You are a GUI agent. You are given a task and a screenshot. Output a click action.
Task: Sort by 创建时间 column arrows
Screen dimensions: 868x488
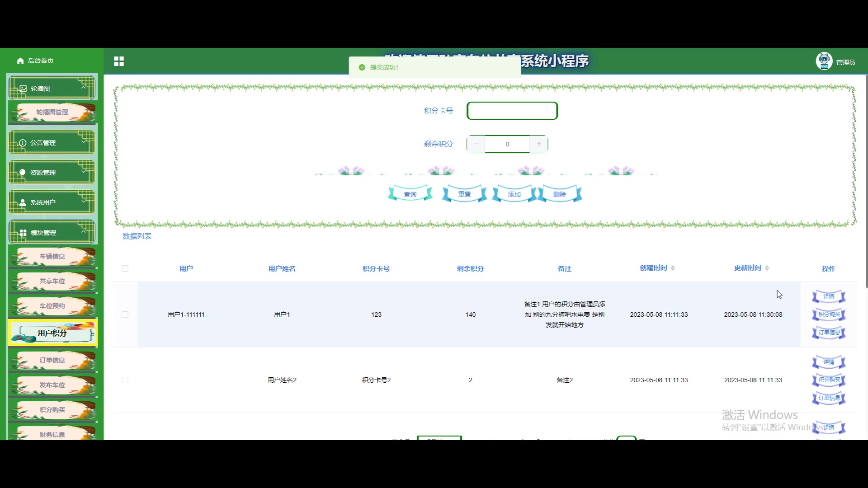point(673,268)
